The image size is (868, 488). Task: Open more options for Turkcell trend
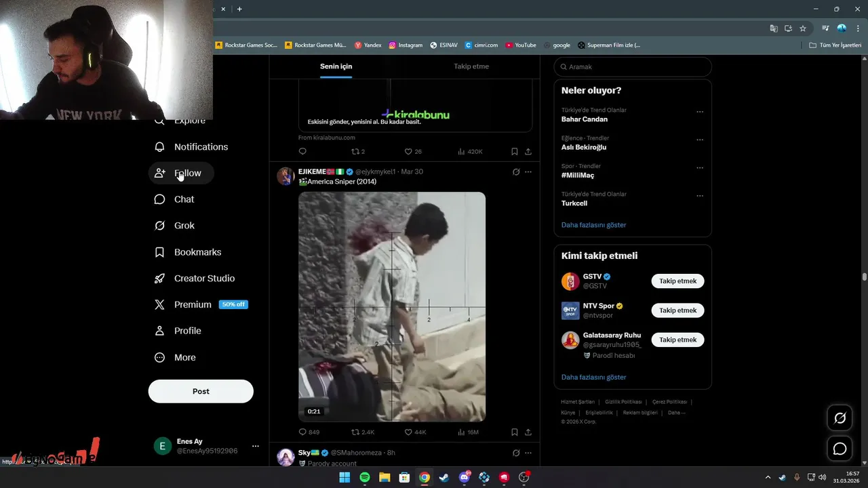point(700,196)
